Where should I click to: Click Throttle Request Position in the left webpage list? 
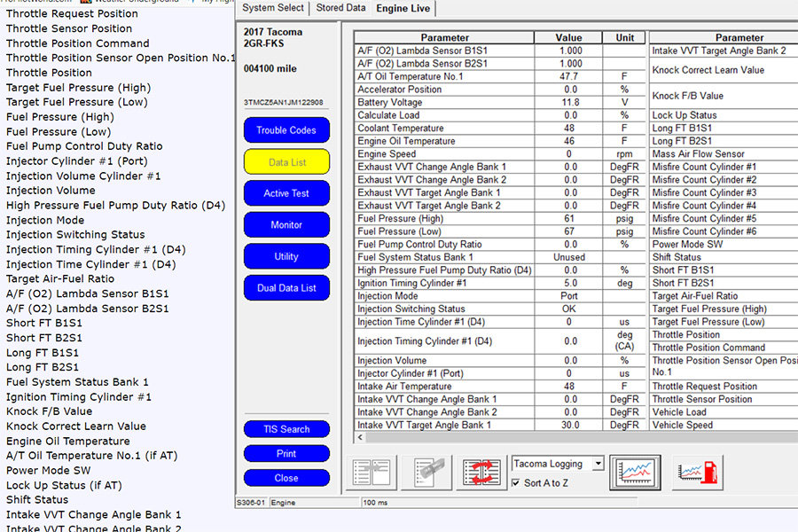tap(72, 14)
